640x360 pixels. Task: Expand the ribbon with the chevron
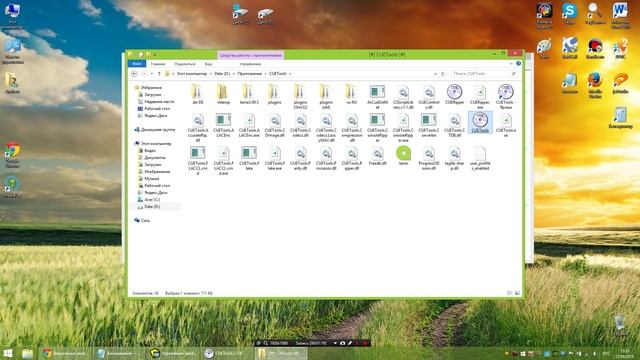point(511,64)
